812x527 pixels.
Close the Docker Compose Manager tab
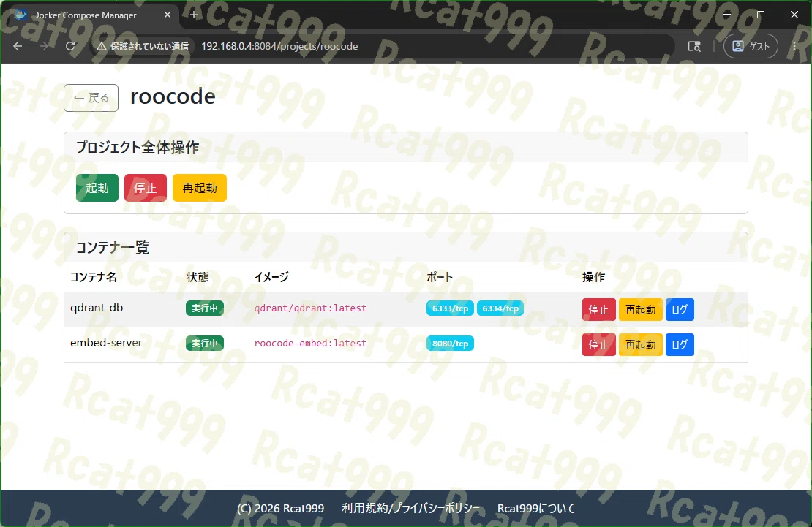tap(168, 15)
